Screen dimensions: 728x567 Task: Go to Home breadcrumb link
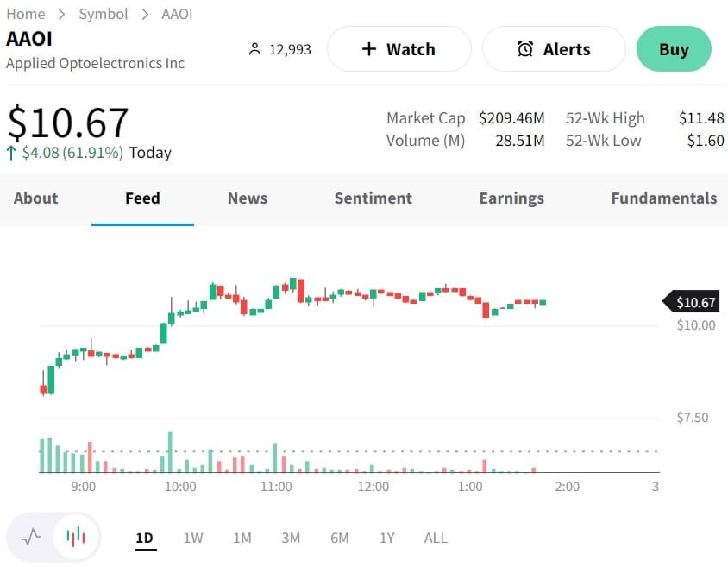pyautogui.click(x=25, y=14)
